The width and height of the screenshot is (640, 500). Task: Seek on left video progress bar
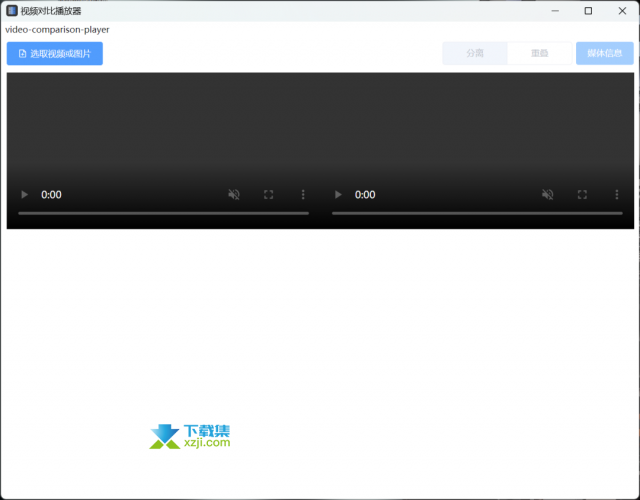pos(164,213)
